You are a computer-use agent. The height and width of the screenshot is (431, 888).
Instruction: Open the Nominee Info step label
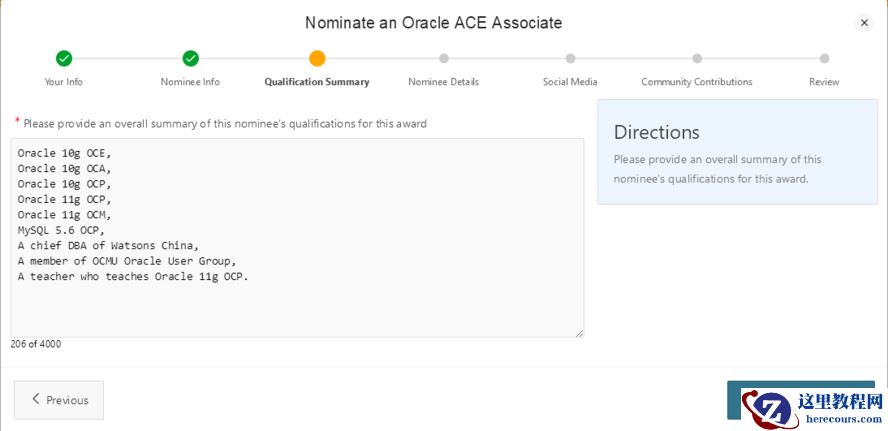coord(190,82)
